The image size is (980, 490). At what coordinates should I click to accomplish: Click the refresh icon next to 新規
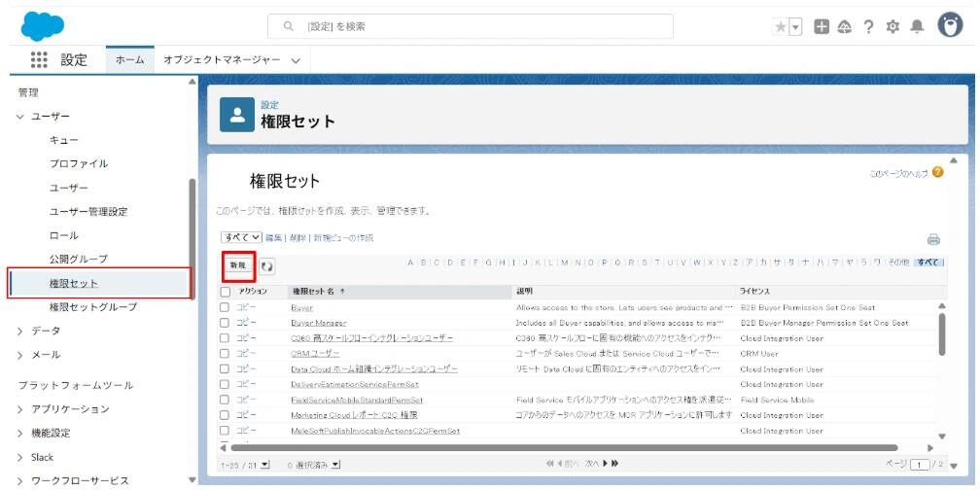click(x=266, y=266)
